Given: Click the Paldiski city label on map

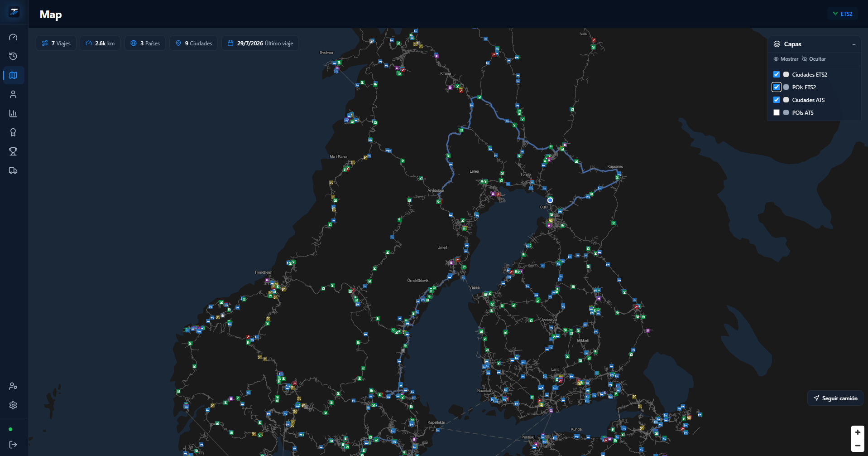Looking at the screenshot, I should (x=528, y=437).
